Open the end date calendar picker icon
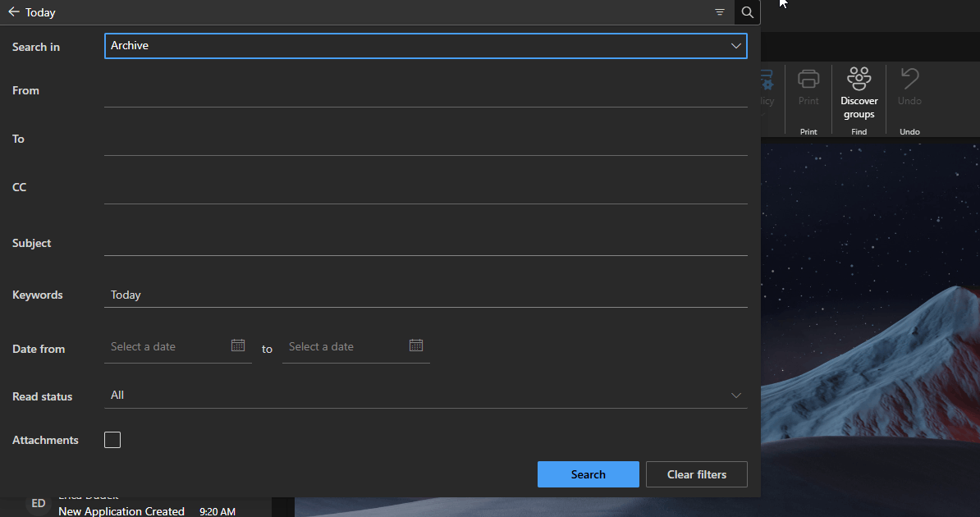980x517 pixels. tap(416, 345)
